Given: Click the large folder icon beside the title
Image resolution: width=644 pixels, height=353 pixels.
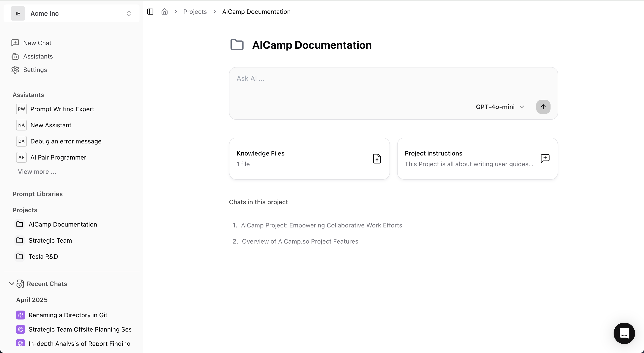Looking at the screenshot, I should (237, 45).
